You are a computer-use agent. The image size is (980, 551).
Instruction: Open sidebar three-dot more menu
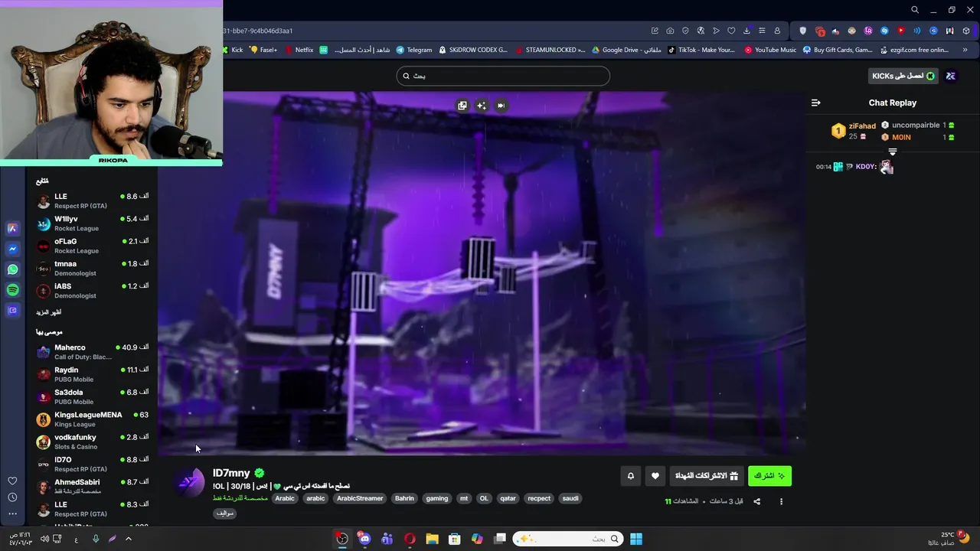tap(12, 514)
